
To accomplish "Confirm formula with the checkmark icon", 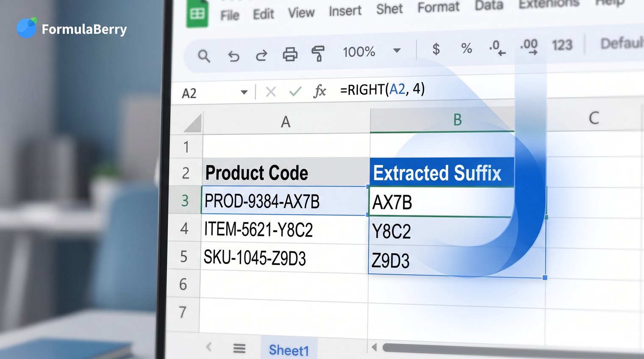I will point(295,91).
